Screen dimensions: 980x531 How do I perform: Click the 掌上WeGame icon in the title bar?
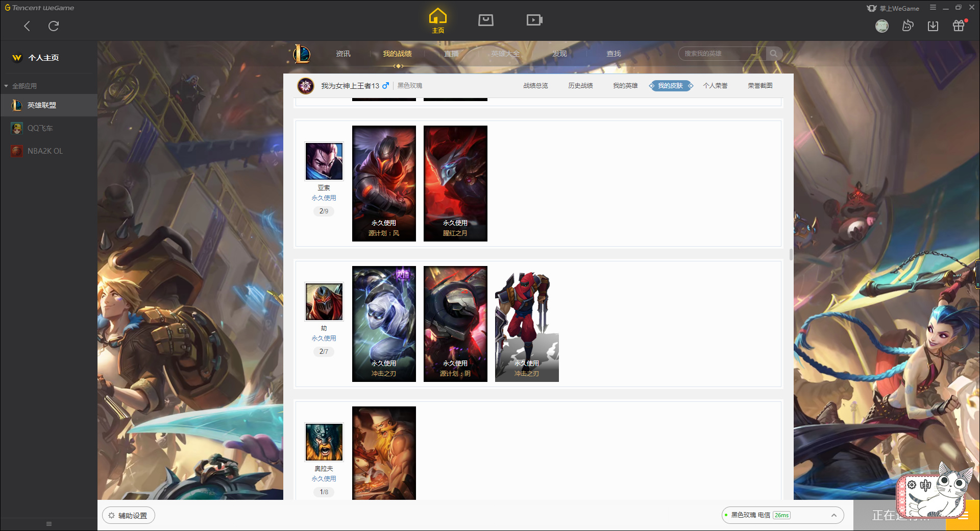pos(872,8)
